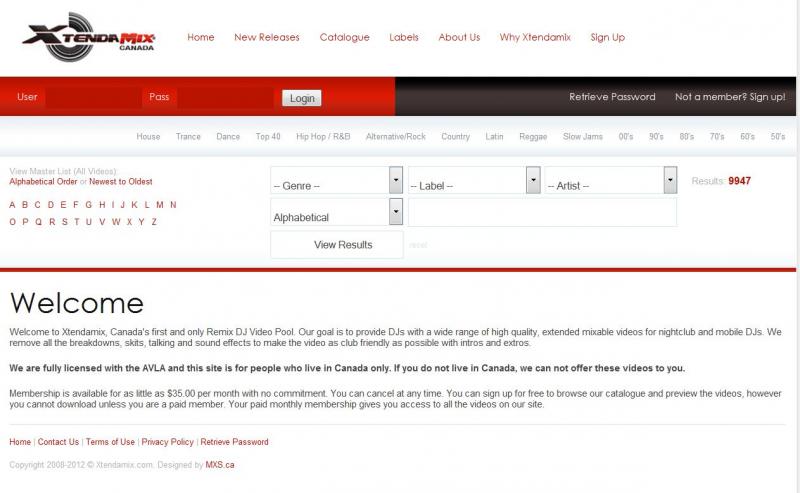The height and width of the screenshot is (493, 800).
Task: Open the Label dropdown
Action: 474,180
